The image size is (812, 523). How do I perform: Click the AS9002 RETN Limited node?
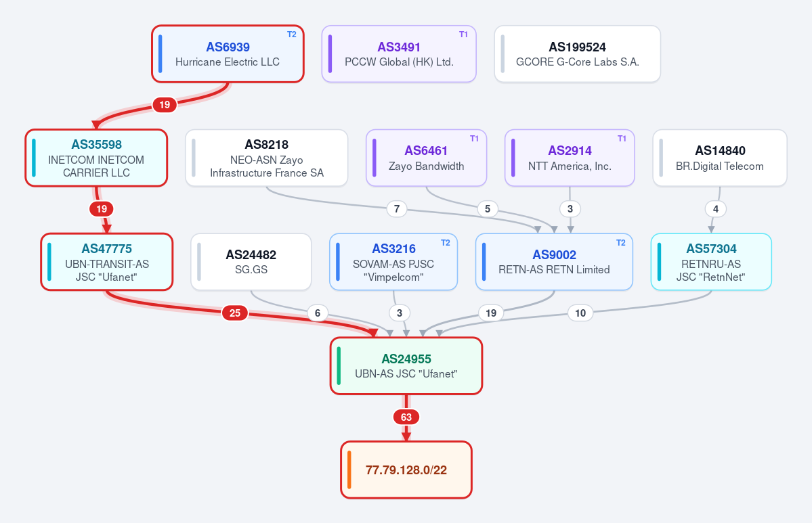click(x=554, y=262)
